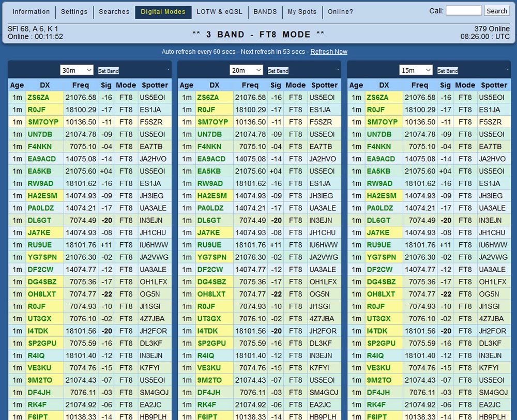Go to the BANDS tab

tap(265, 12)
